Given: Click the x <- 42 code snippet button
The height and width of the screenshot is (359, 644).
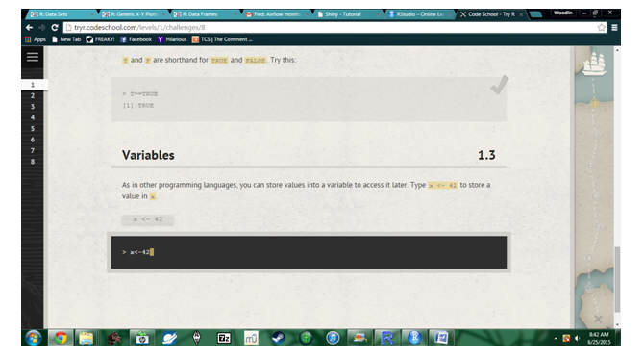Looking at the screenshot, I should (148, 219).
